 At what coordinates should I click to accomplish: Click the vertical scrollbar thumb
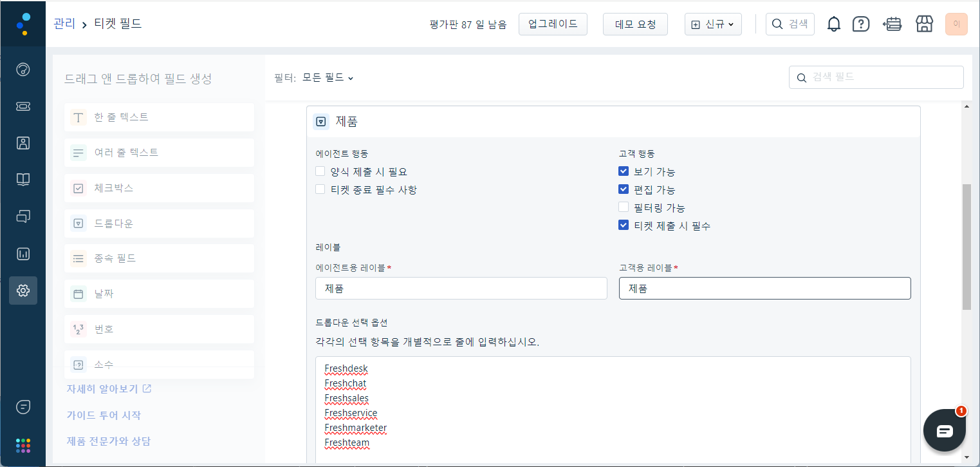pyautogui.click(x=966, y=247)
